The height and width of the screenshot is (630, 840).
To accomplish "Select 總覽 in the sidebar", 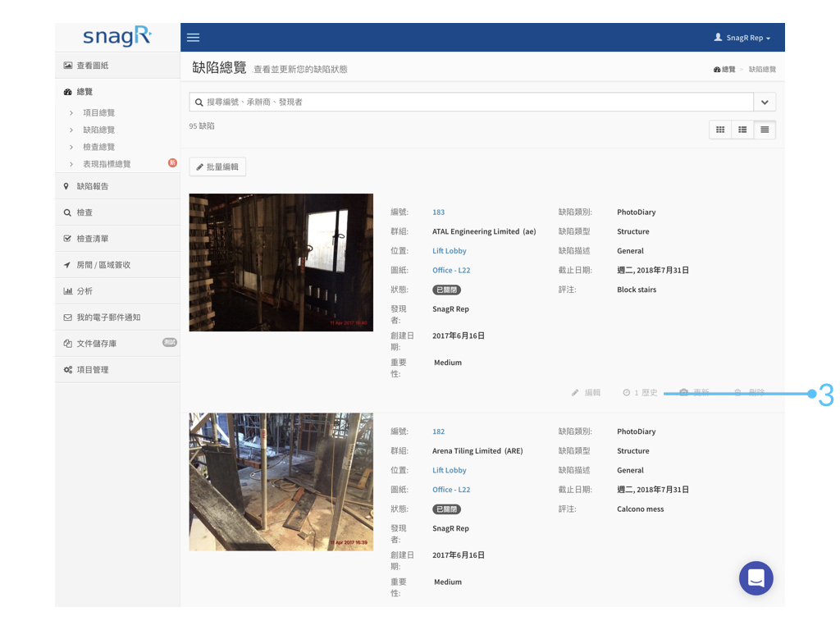I will point(117,92).
